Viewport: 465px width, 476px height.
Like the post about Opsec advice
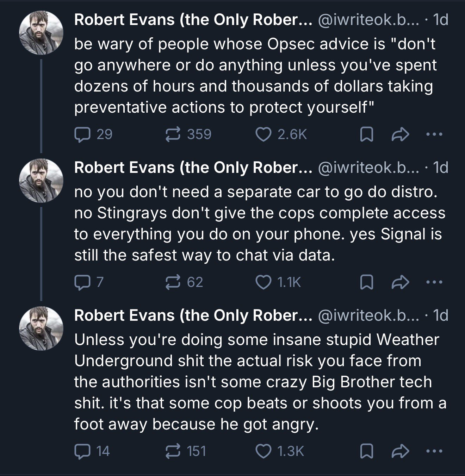click(263, 134)
